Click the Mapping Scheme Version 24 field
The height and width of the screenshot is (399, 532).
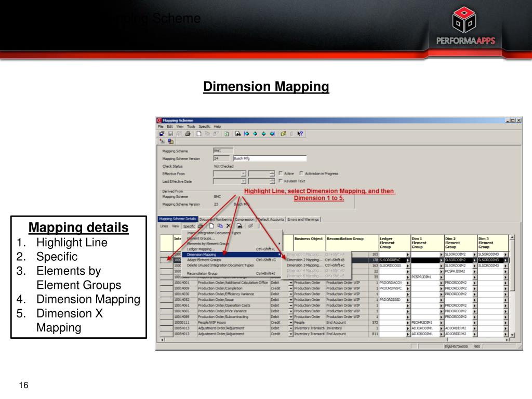[x=221, y=158]
